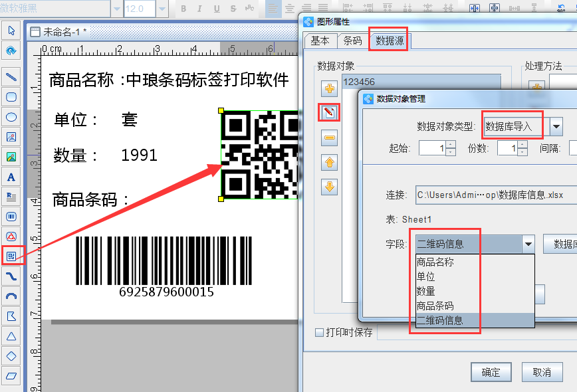Click the 确定 button
The image size is (577, 392).
[491, 372]
